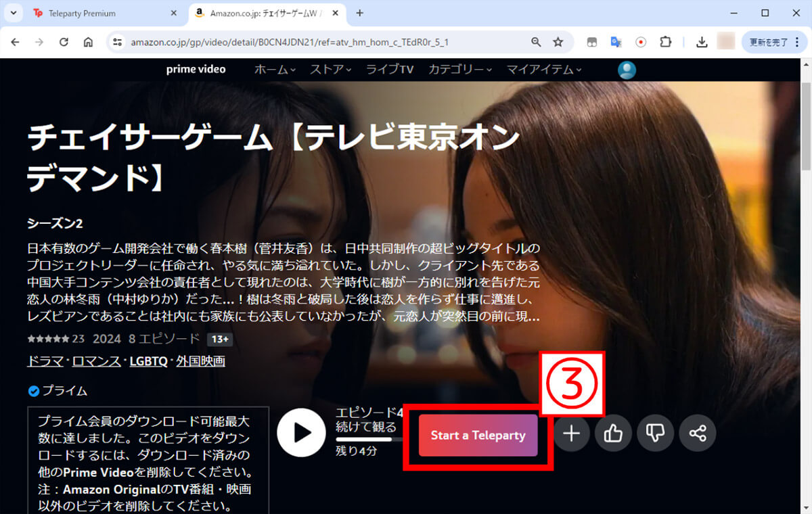
Task: Click the prime video logo
Action: coord(196,69)
